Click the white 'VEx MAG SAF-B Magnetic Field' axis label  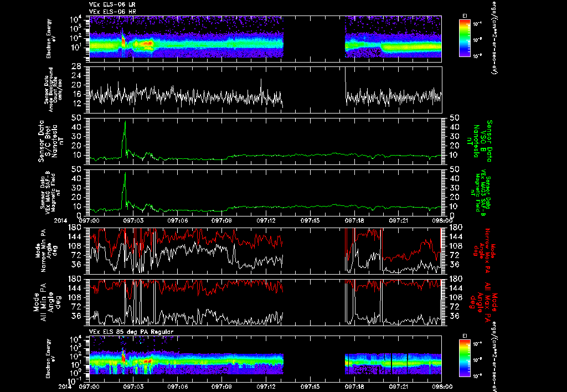[x=50, y=193]
